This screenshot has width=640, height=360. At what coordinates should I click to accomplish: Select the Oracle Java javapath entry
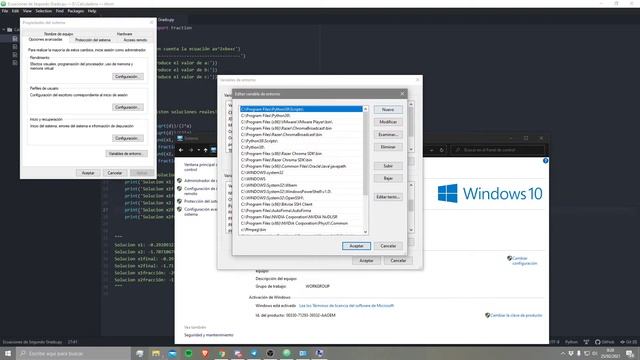(301, 166)
